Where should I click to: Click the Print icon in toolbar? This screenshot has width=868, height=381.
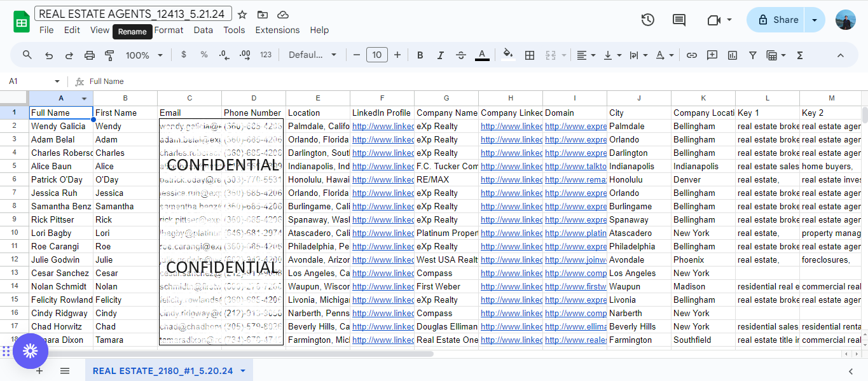pyautogui.click(x=89, y=55)
